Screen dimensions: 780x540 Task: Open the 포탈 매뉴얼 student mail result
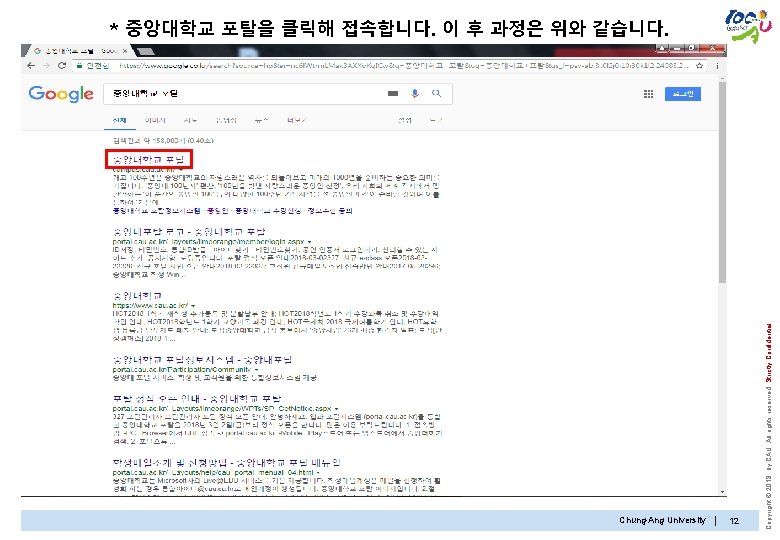tap(226, 462)
